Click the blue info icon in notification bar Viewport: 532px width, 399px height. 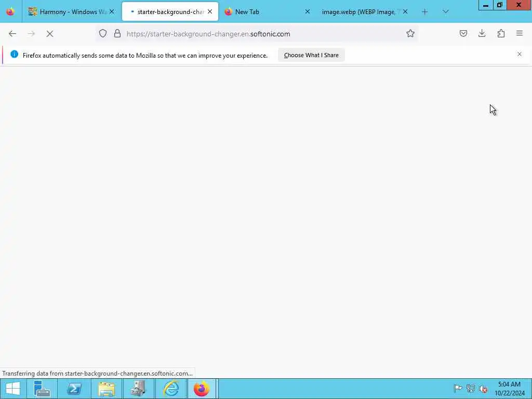[x=14, y=54]
